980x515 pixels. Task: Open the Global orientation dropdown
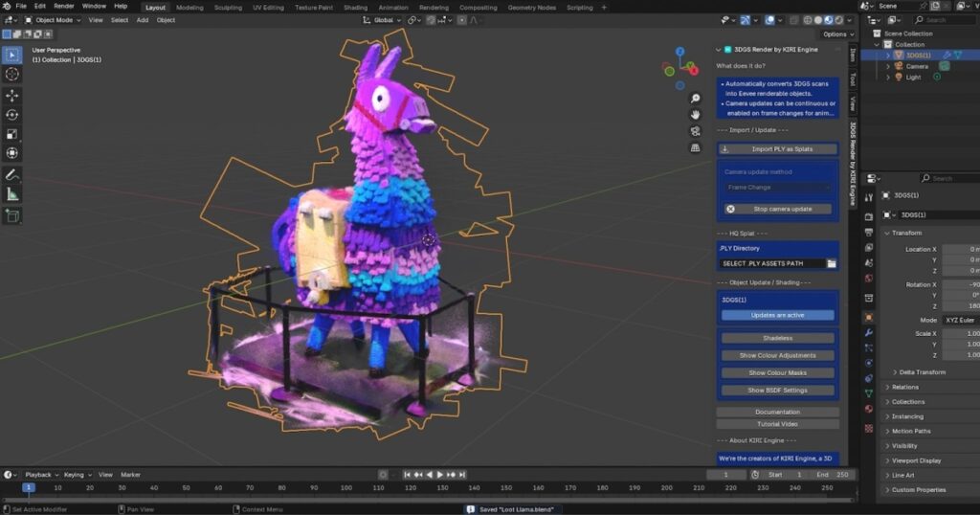(382, 20)
